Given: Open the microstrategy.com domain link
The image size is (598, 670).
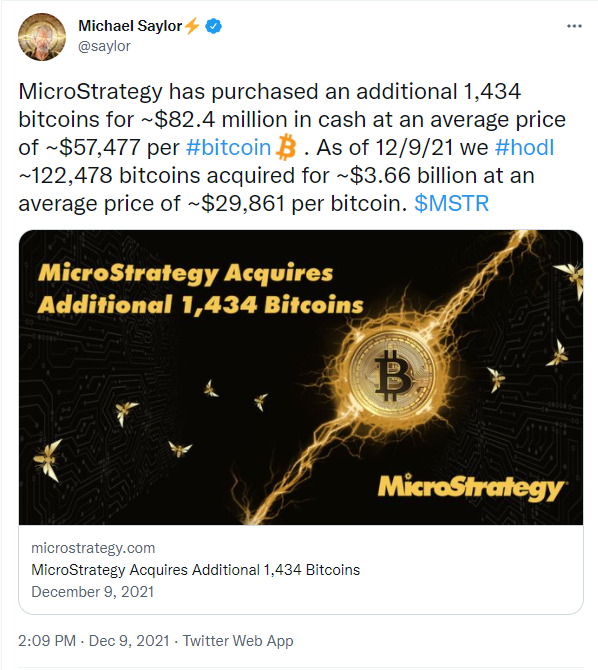Looking at the screenshot, I should point(93,548).
